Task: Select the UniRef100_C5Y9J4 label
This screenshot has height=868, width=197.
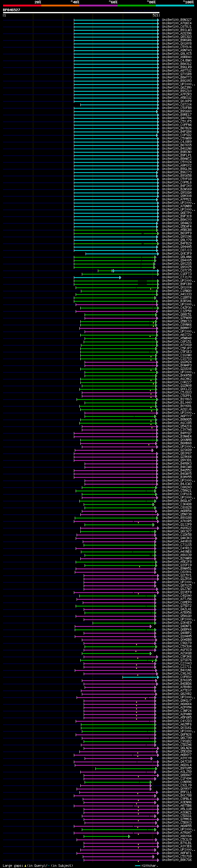Action: 177,47
